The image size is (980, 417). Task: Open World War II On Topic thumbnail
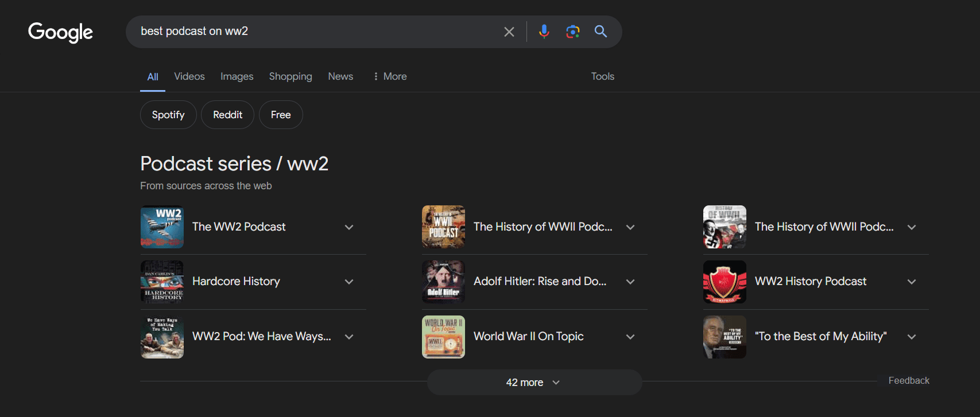tap(443, 337)
